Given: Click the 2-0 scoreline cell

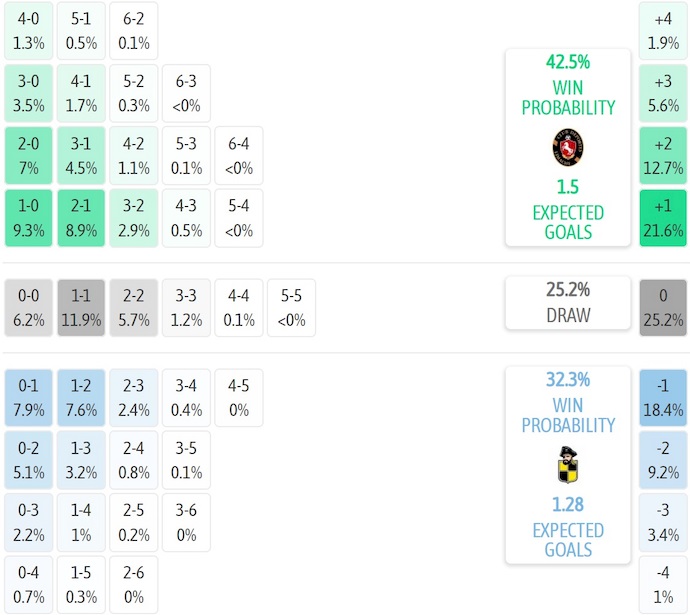Looking at the screenshot, I should (x=30, y=156).
